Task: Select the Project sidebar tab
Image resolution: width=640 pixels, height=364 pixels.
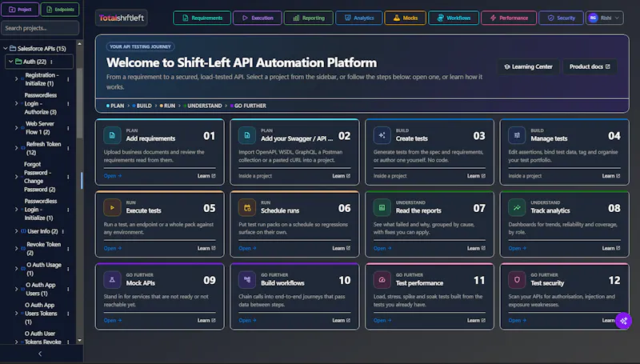Action: (20, 10)
